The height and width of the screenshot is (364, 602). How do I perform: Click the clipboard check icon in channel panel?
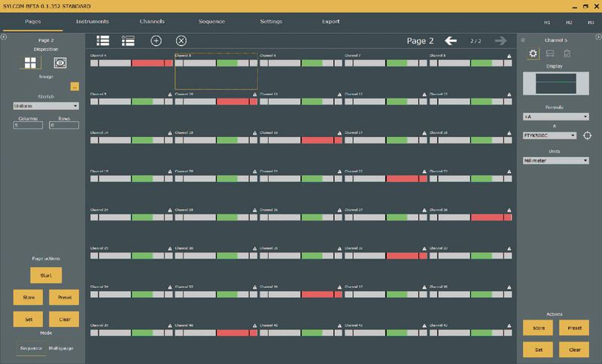pyautogui.click(x=567, y=53)
